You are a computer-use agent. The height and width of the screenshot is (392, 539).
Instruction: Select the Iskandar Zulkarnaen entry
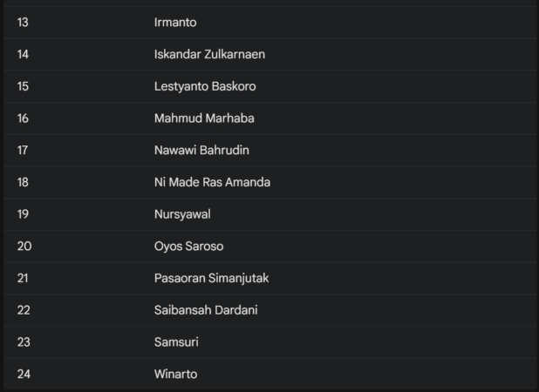tap(209, 54)
